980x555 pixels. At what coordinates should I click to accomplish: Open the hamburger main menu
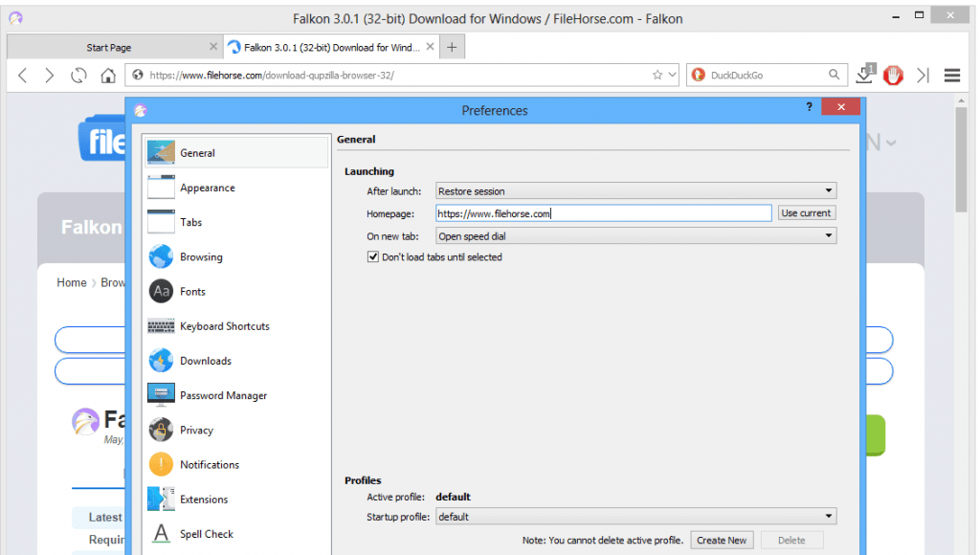(952, 76)
